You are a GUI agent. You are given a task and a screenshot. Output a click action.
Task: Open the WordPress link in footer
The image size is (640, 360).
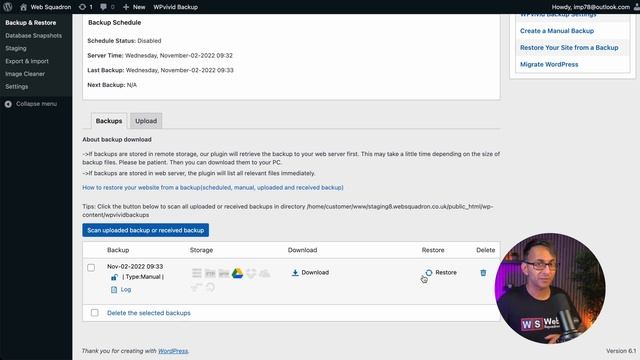tap(173, 351)
